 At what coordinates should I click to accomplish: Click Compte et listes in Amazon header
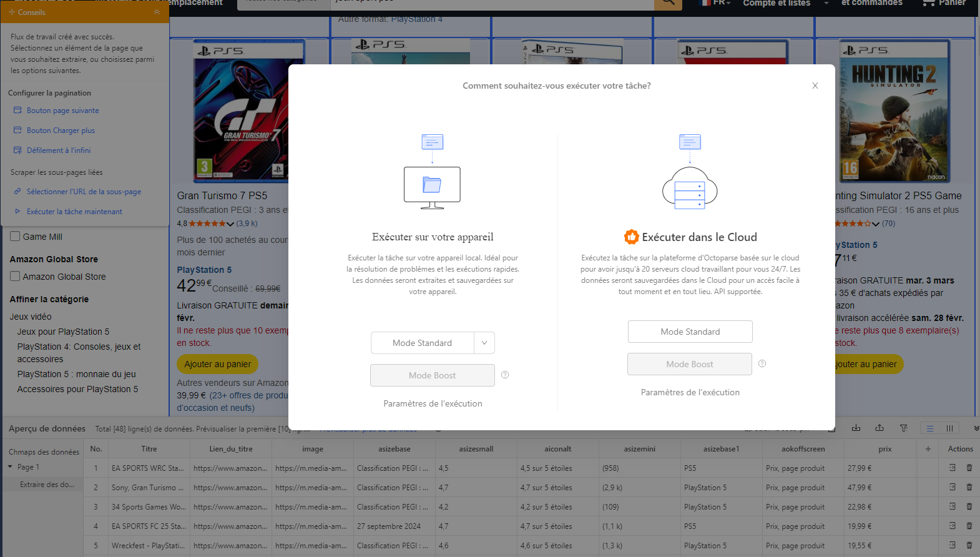coord(777,3)
